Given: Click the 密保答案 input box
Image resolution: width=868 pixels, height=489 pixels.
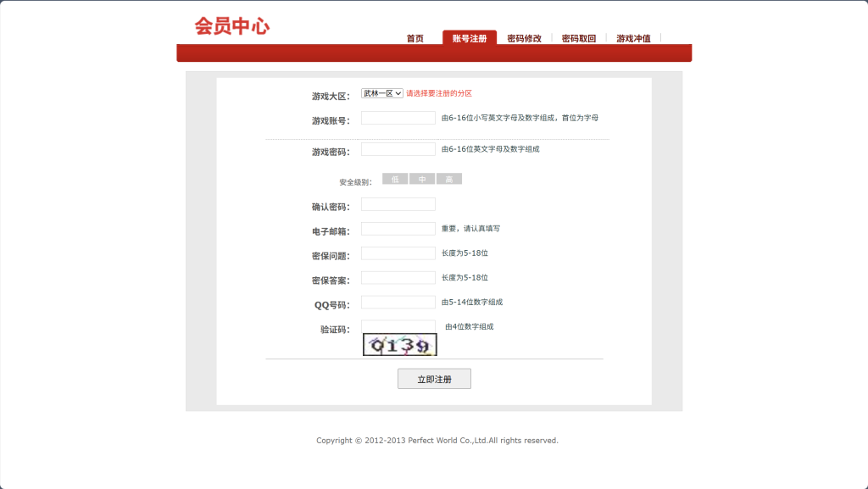Looking at the screenshot, I should 398,278.
